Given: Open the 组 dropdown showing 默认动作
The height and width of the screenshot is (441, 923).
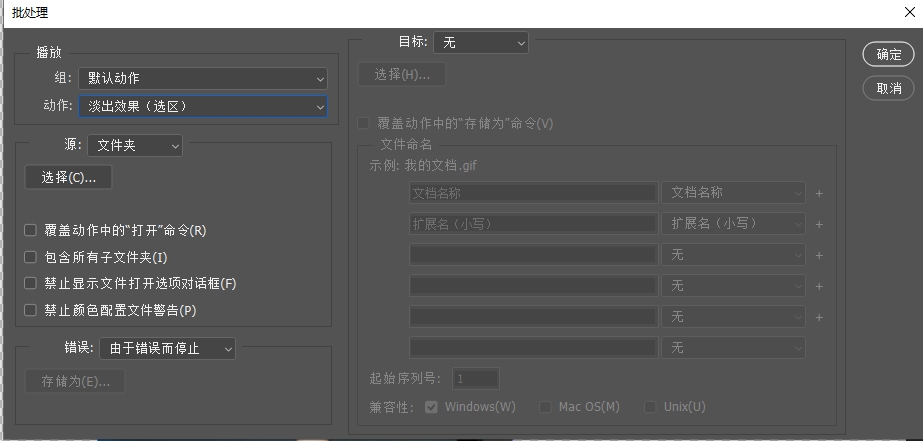Looking at the screenshot, I should click(202, 78).
